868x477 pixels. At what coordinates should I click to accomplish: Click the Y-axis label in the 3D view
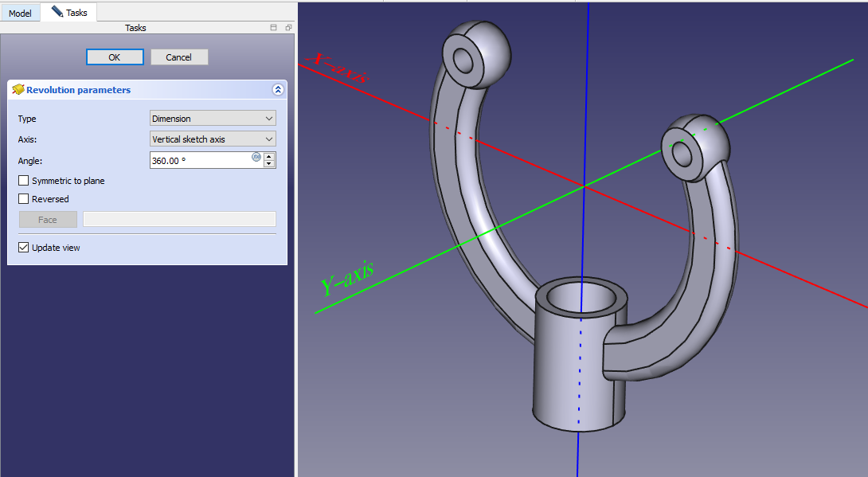tap(346, 276)
